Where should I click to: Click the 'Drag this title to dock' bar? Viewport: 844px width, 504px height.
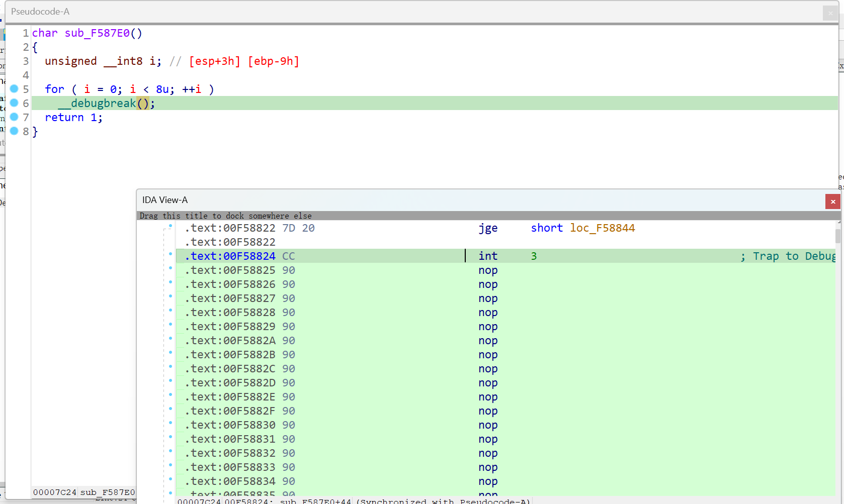coord(488,216)
